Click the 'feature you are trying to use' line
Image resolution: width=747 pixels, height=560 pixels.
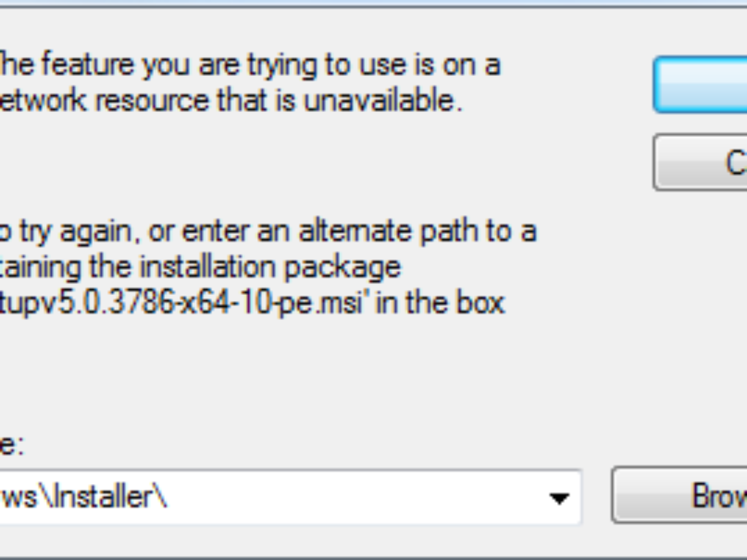pos(249,65)
